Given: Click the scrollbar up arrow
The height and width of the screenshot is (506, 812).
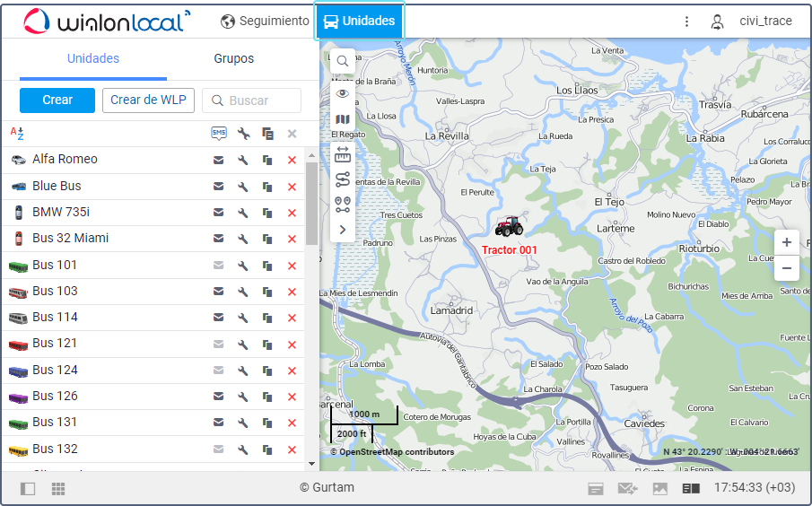Looking at the screenshot, I should pyautogui.click(x=311, y=155).
